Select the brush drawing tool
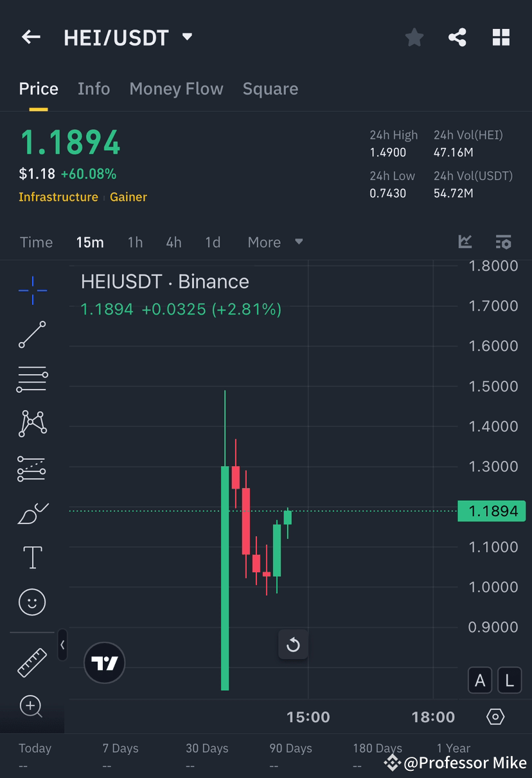Viewport: 532px width, 778px height. pos(32,512)
